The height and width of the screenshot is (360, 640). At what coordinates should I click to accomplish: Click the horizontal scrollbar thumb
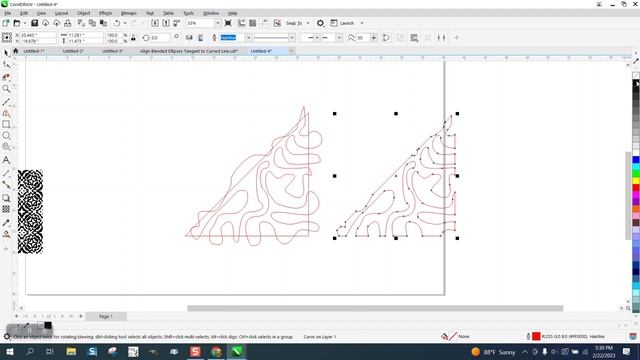tap(375, 308)
